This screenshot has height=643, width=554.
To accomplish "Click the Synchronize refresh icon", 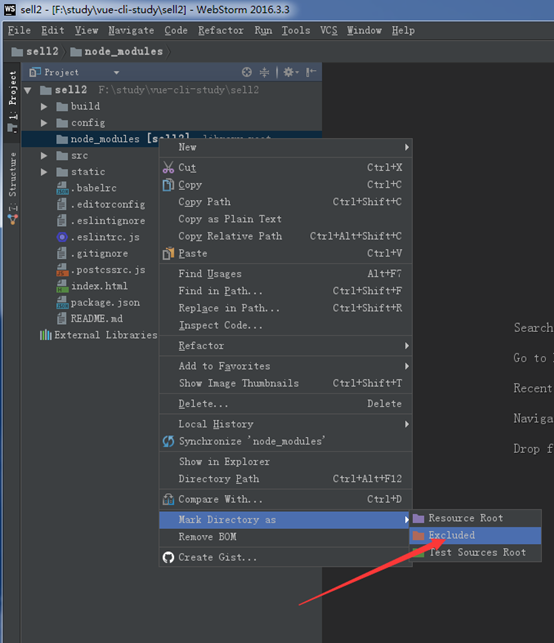I will coord(169,441).
